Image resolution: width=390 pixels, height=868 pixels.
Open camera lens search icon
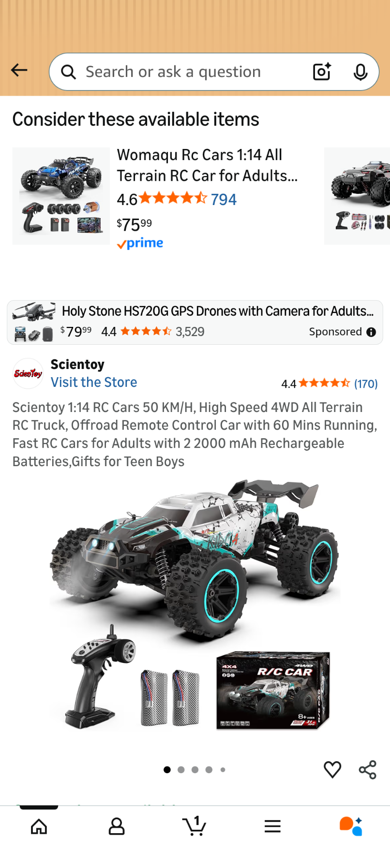pos(322,72)
